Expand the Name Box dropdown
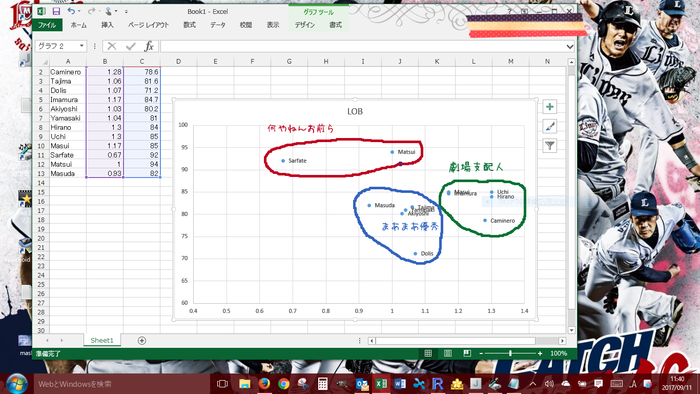Viewport: 700px width, 394px height. click(82, 46)
